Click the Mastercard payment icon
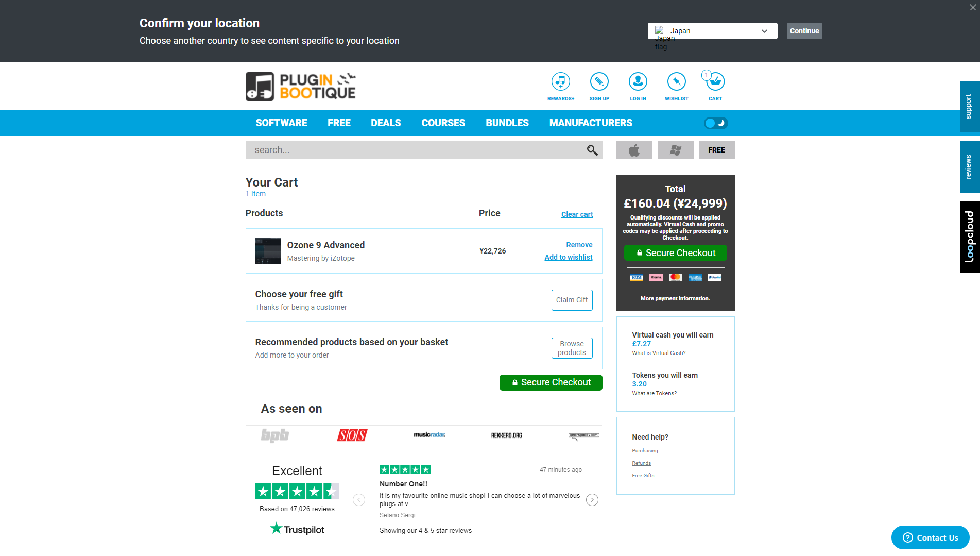The image size is (980, 556). pyautogui.click(x=675, y=277)
